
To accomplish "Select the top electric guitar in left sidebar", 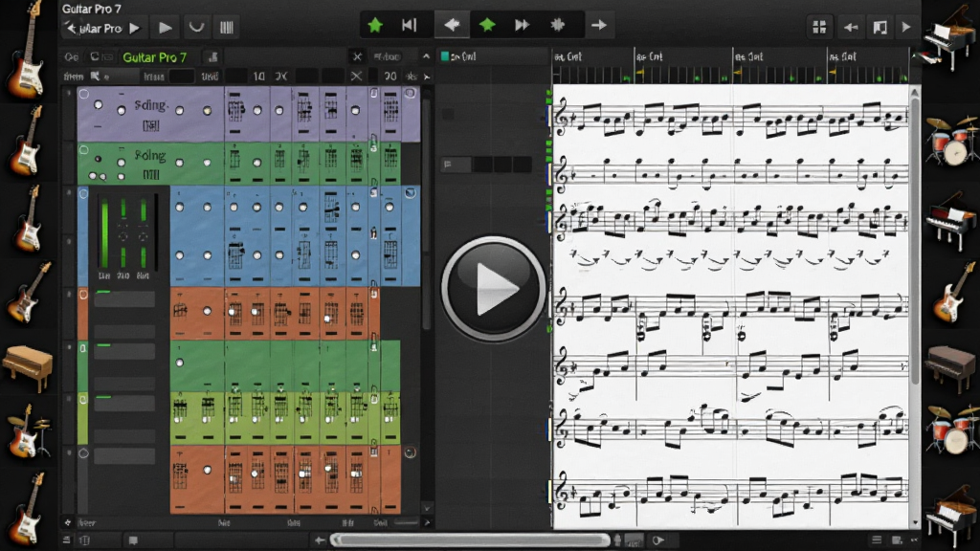I will click(x=26, y=49).
